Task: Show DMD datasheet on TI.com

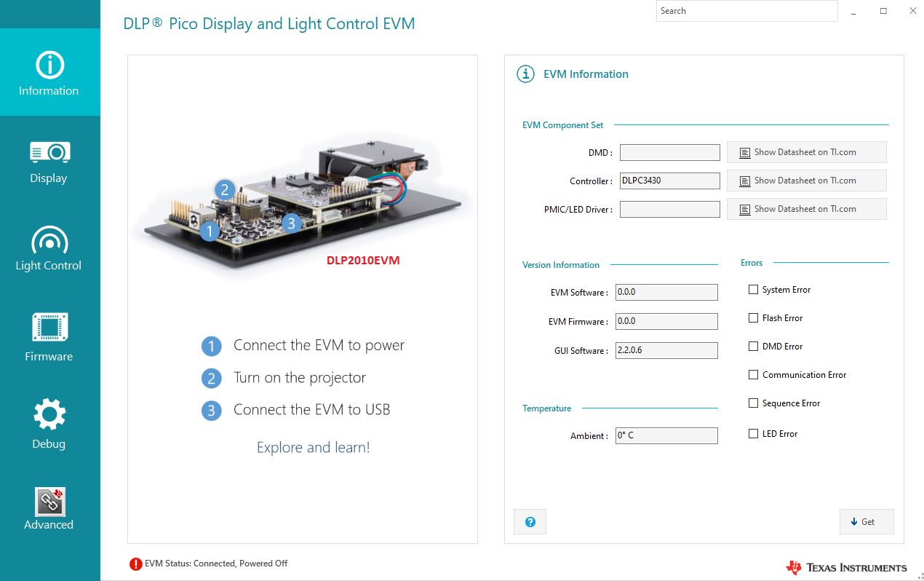Action: pos(806,152)
